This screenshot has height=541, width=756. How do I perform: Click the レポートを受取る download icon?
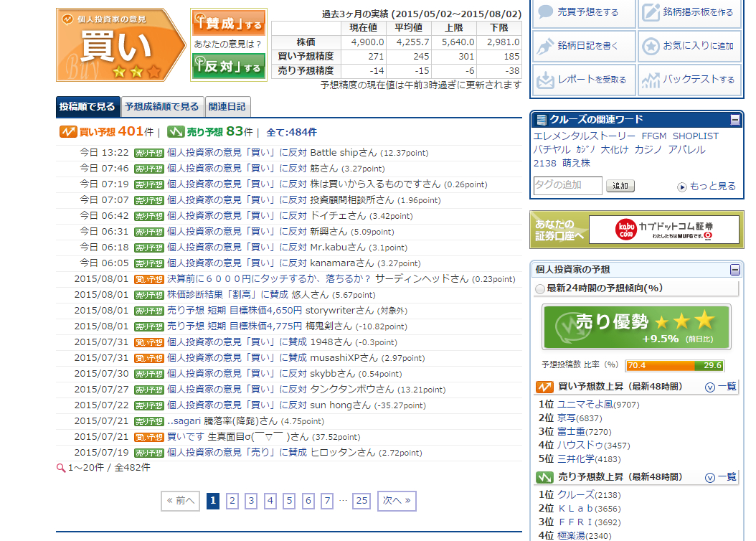coord(547,79)
